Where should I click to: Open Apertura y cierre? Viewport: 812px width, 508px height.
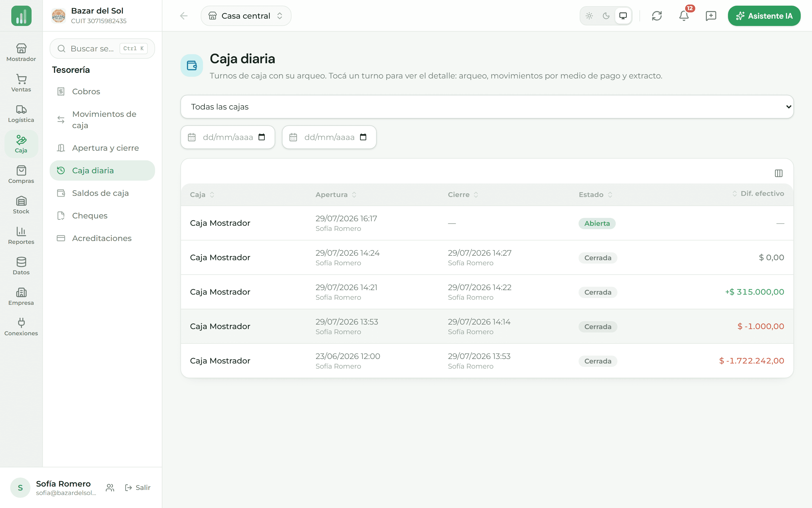pyautogui.click(x=102, y=148)
